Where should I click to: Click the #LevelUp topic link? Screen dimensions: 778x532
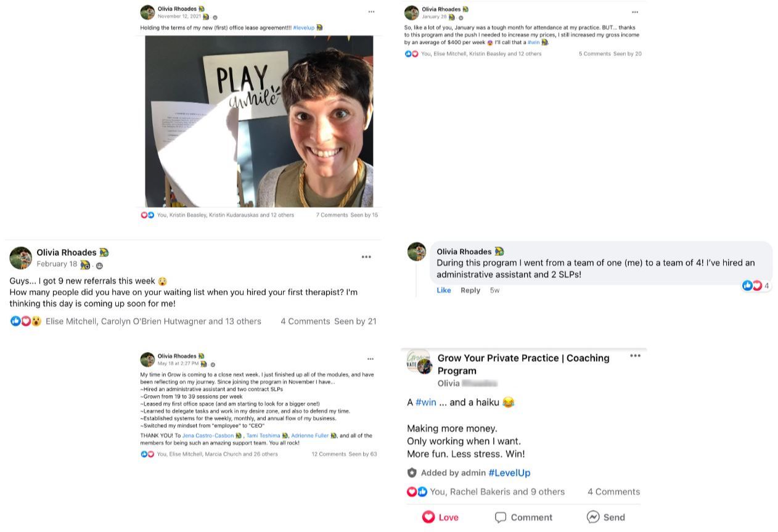click(x=509, y=473)
